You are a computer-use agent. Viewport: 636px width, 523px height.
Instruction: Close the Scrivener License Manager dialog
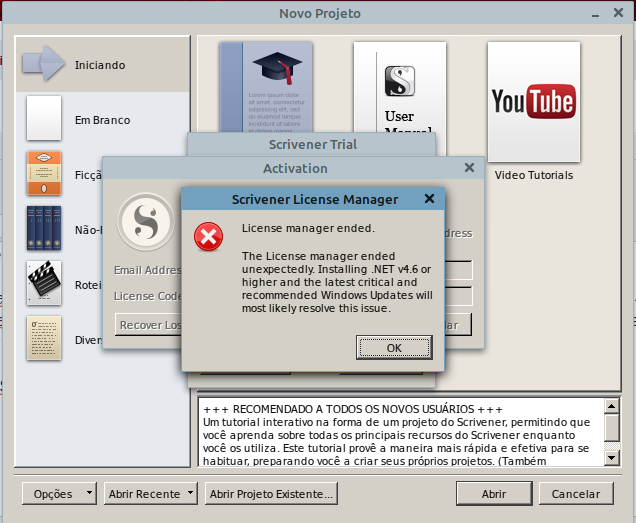tap(429, 198)
